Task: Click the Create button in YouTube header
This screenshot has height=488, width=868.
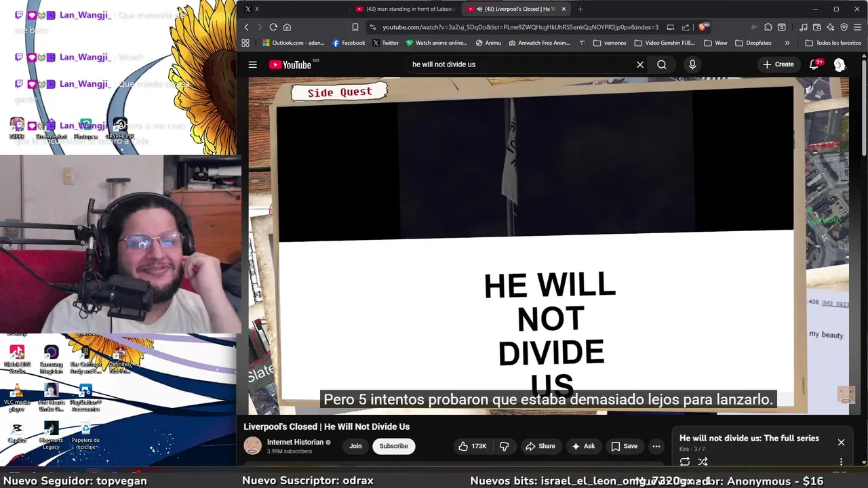Action: coord(778,64)
